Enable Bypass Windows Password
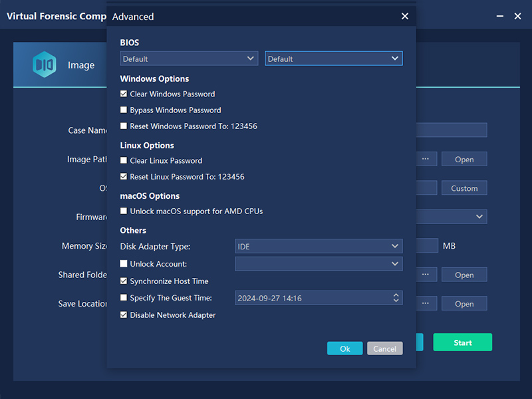Screen dimensions: 532x399 [124, 110]
